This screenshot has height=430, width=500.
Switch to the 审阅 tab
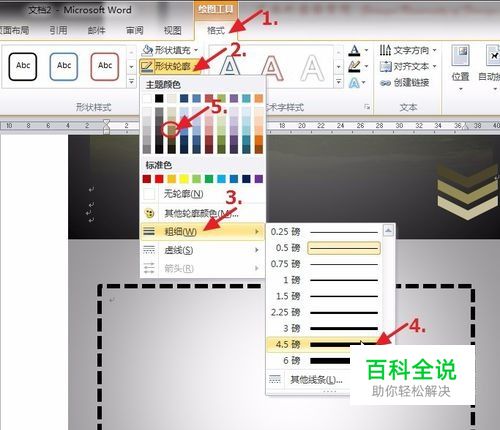pyautogui.click(x=135, y=31)
